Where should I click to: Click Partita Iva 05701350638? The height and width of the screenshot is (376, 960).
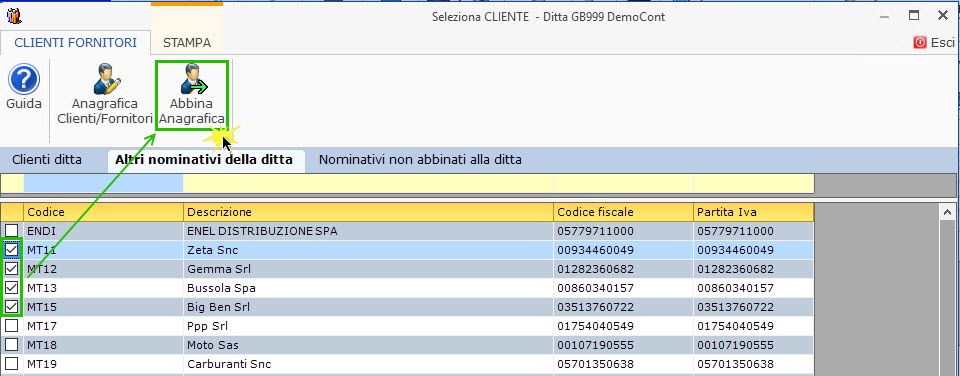point(753,364)
